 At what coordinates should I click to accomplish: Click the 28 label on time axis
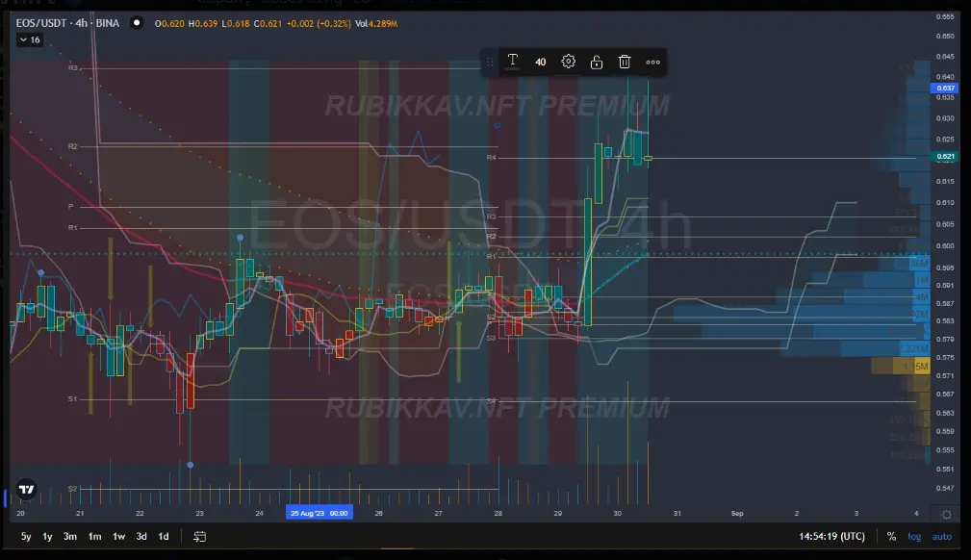click(498, 514)
